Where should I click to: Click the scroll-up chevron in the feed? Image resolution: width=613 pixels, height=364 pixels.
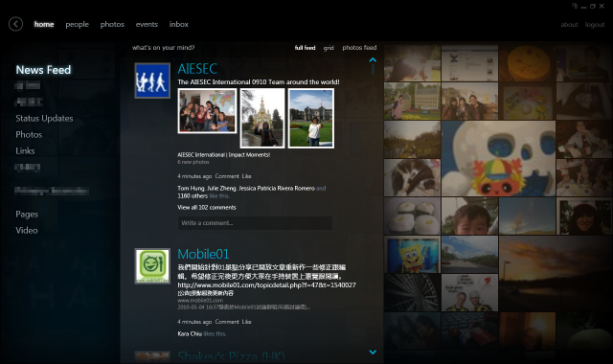coord(373,59)
